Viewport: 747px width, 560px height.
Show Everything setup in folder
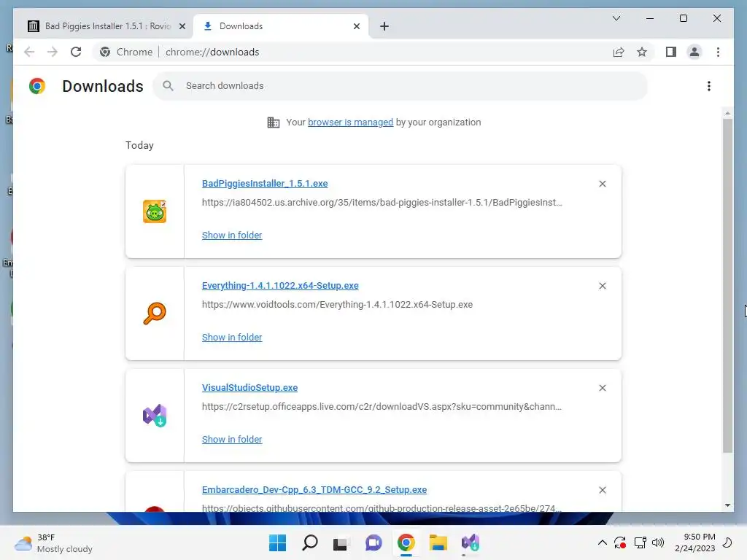(232, 337)
